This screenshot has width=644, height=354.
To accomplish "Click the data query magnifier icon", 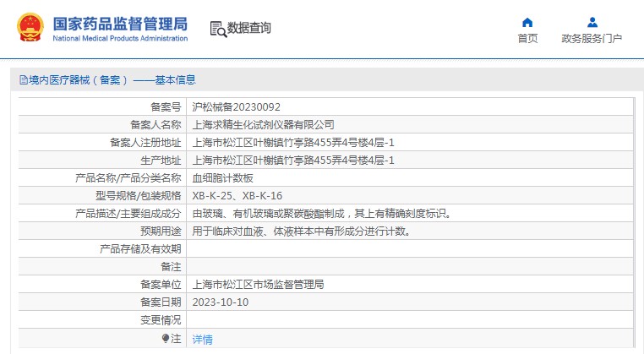I will pos(218,29).
